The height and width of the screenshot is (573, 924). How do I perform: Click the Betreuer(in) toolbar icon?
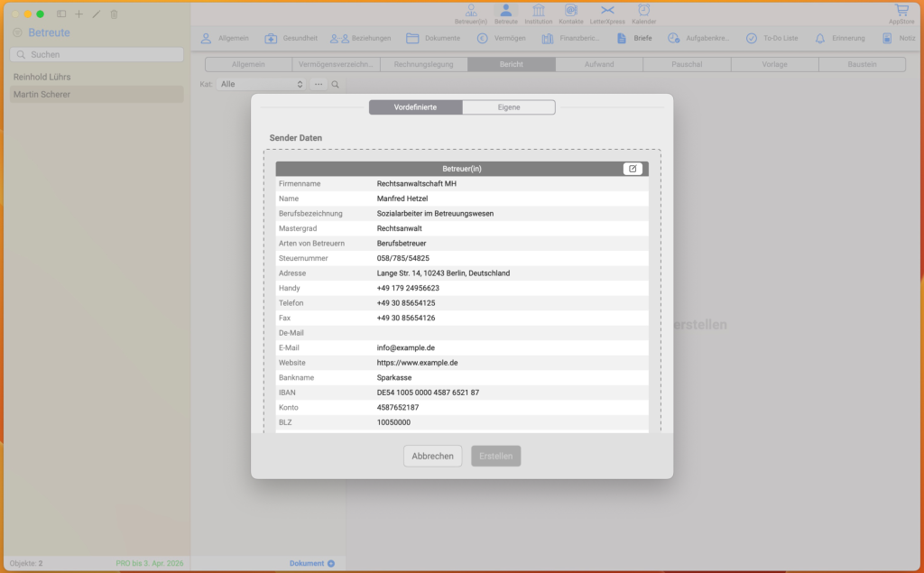(x=470, y=13)
